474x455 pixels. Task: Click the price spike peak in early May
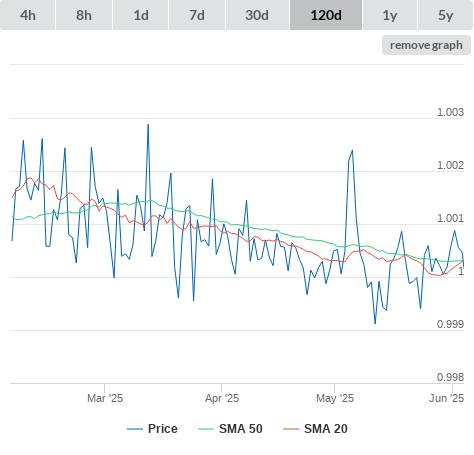[352, 151]
